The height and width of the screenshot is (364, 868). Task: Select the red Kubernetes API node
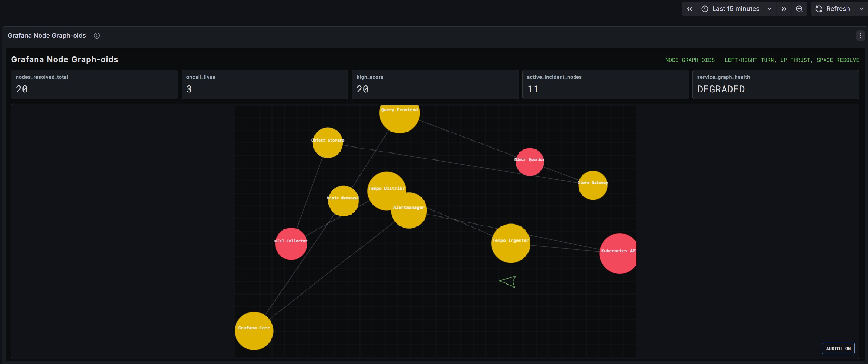point(618,253)
